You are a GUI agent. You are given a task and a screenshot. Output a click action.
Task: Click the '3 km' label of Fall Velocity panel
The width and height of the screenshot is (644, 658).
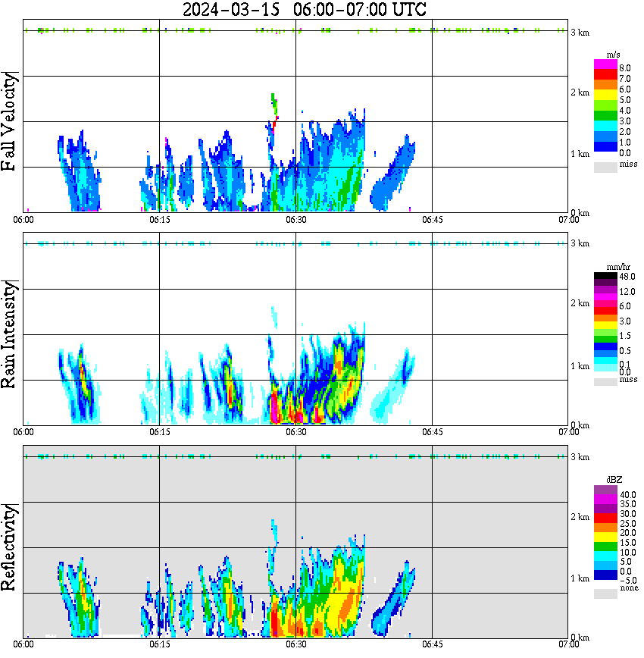tap(580, 33)
